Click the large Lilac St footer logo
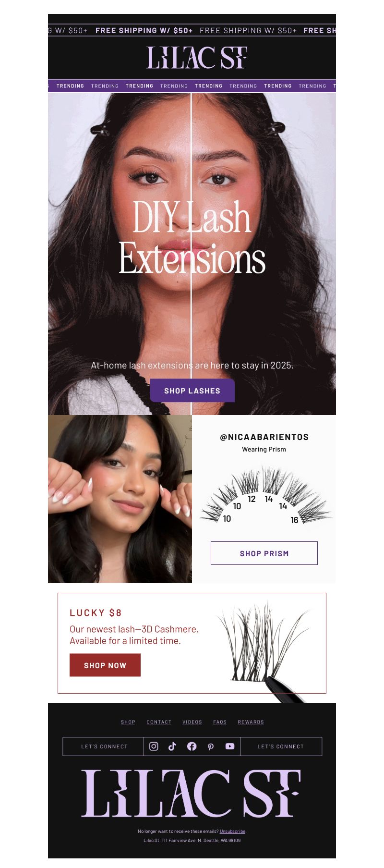 pos(191,793)
